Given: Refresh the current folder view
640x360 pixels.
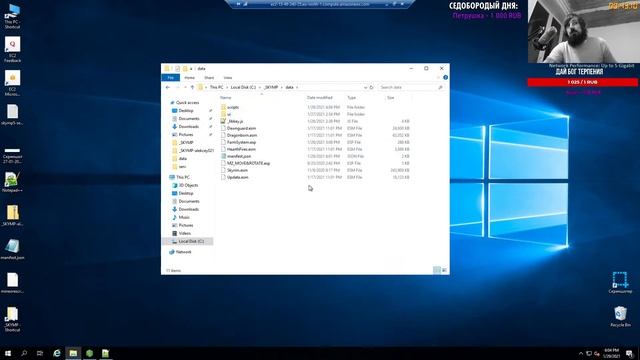Looking at the screenshot, I should pos(371,87).
